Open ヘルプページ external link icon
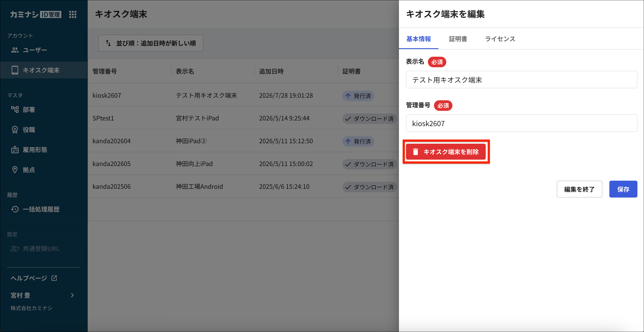Screen dimensions: 644x332 (54, 278)
